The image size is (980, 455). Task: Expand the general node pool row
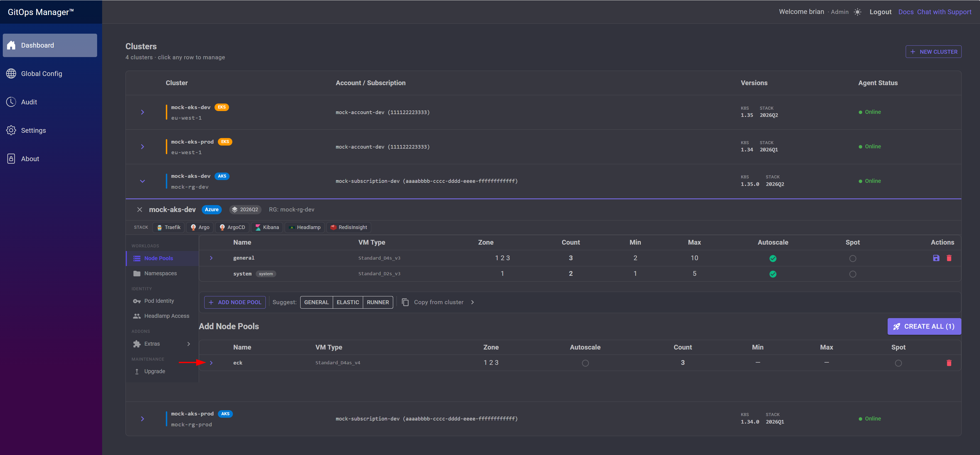click(x=211, y=258)
